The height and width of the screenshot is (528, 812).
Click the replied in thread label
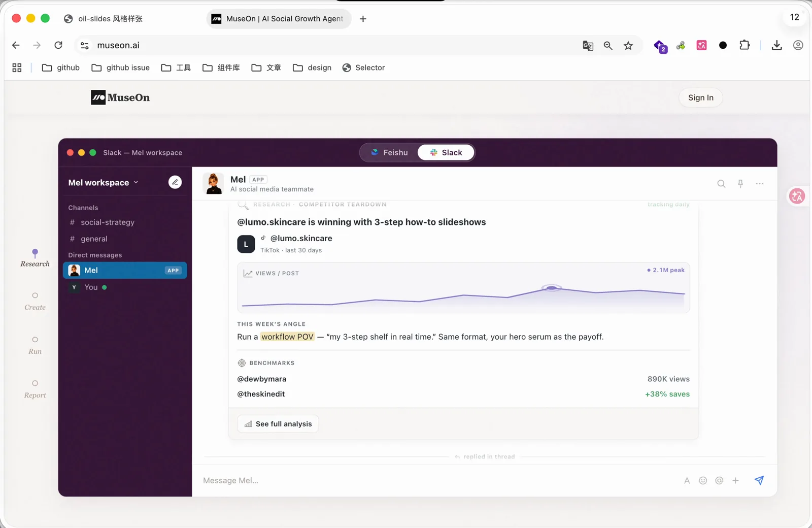coord(485,456)
